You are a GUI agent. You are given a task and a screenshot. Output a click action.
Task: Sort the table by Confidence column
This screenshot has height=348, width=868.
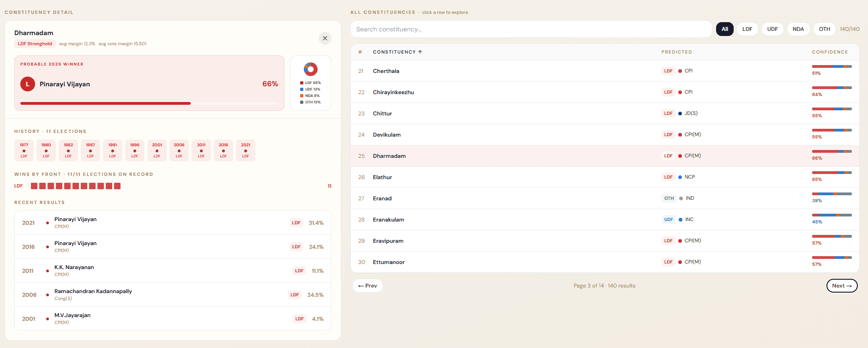point(830,52)
